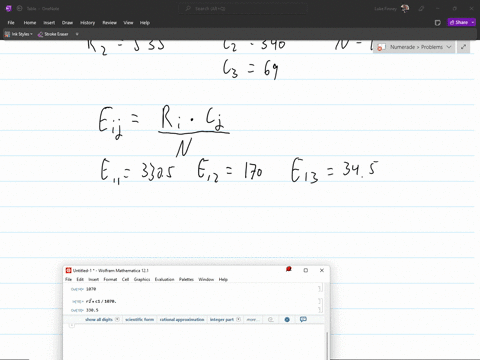Open Mathematica Insert menu

point(94,279)
